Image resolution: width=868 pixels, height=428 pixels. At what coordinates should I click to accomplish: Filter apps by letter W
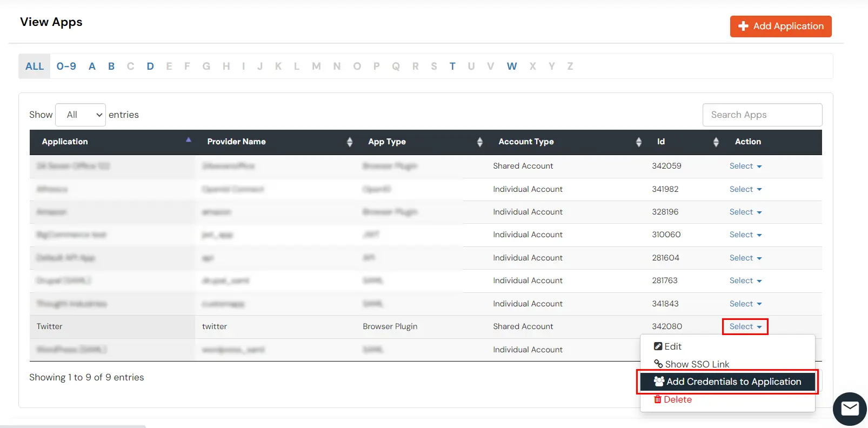[512, 66]
